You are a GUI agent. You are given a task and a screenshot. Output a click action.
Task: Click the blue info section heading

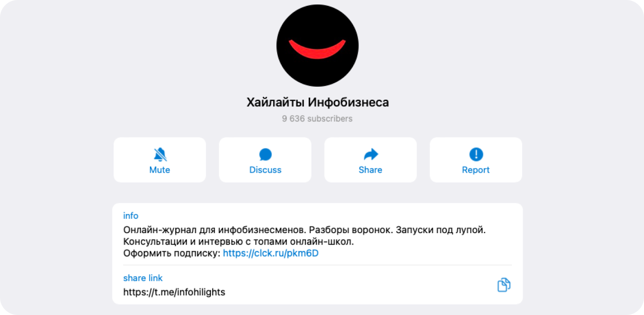[131, 216]
